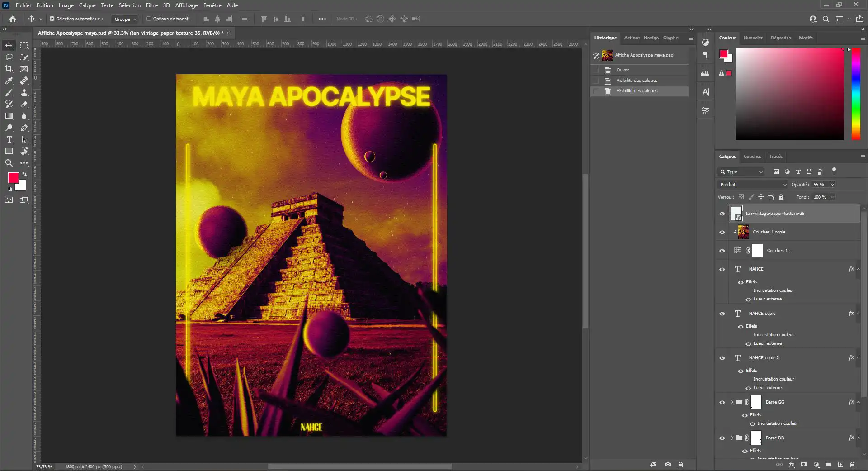868x471 pixels.
Task: Open the Calque menu
Action: click(87, 5)
